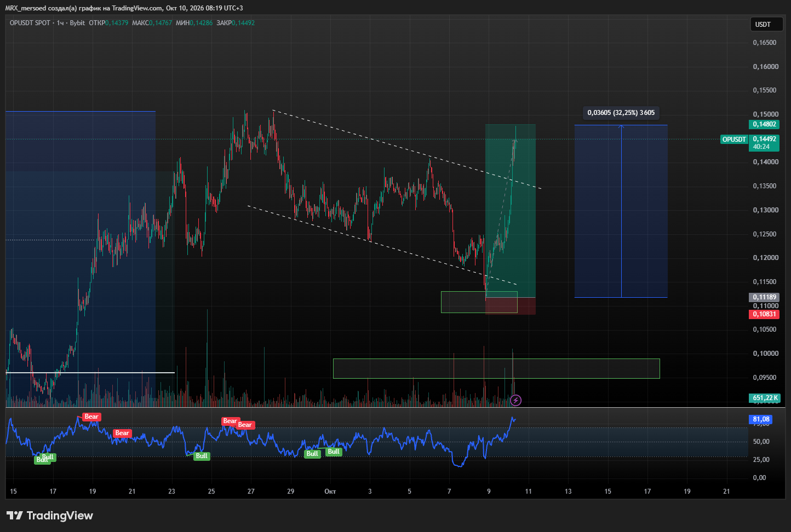Click the 0,16500 price axis label
The width and height of the screenshot is (791, 532).
pyautogui.click(x=765, y=43)
